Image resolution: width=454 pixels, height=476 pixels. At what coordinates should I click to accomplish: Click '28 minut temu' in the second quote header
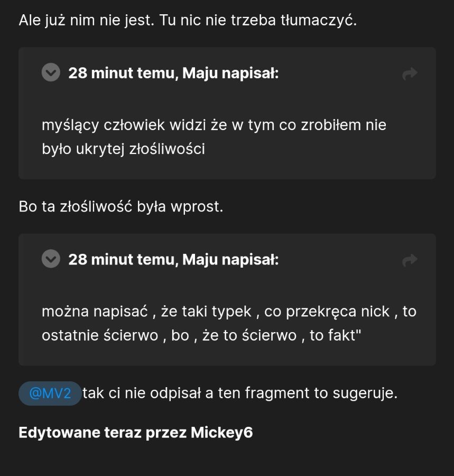(x=123, y=260)
